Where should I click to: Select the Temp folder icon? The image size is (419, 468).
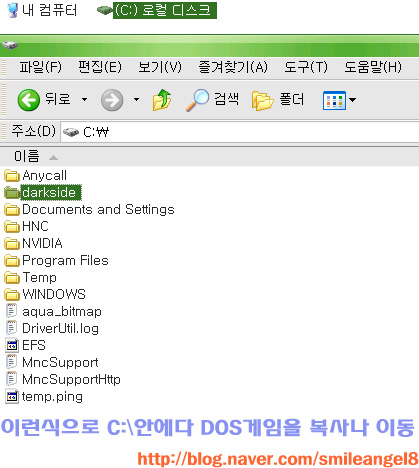tap(12, 278)
